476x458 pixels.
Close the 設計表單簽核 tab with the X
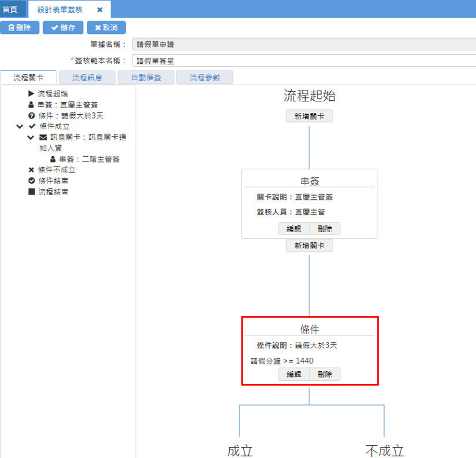(x=100, y=10)
